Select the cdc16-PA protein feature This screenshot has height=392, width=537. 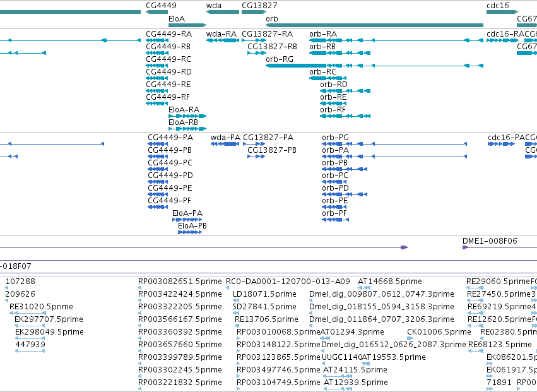point(502,144)
